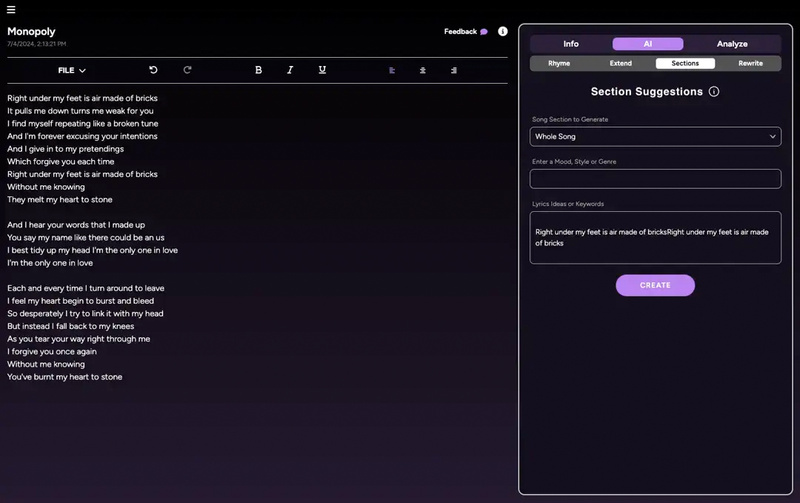Viewport: 800px width, 503px height.
Task: Align text left
Action: 392,70
